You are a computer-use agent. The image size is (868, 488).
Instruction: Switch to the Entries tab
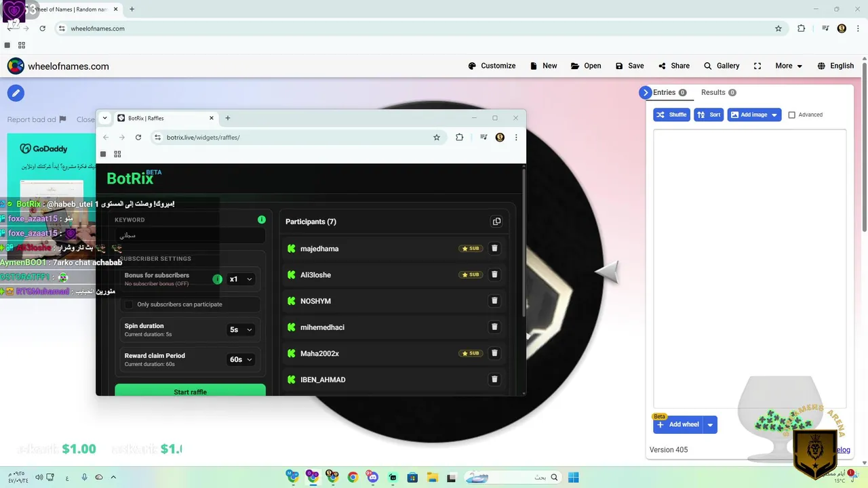click(x=670, y=93)
